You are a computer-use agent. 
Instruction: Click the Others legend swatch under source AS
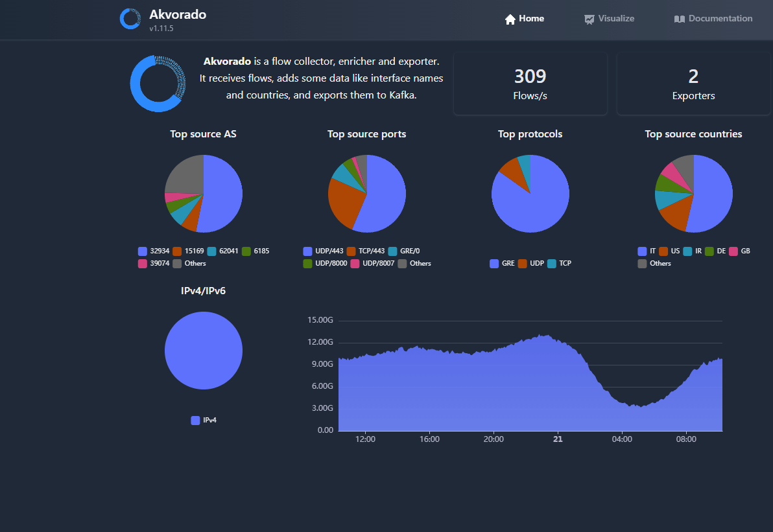pyautogui.click(x=177, y=264)
